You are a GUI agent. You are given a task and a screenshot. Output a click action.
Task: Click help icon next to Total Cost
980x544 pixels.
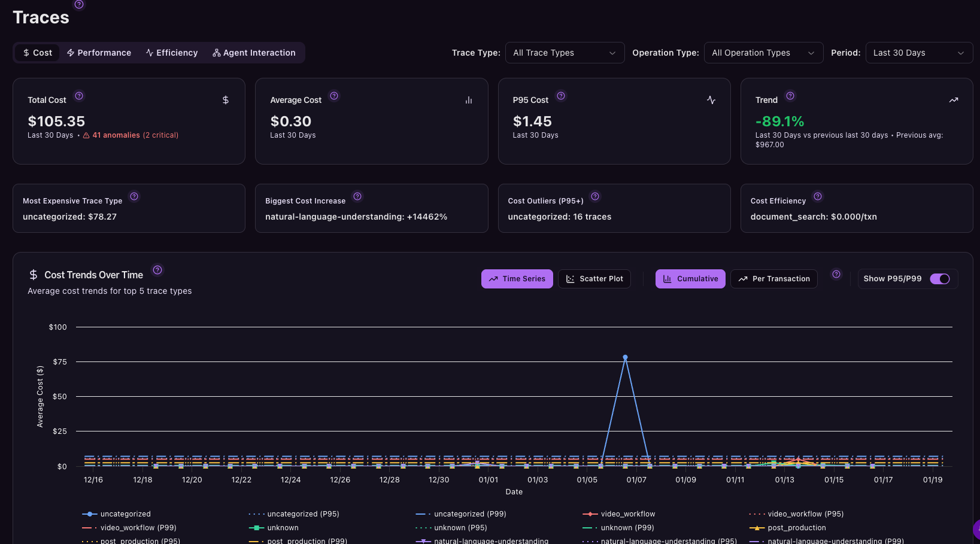[79, 96]
